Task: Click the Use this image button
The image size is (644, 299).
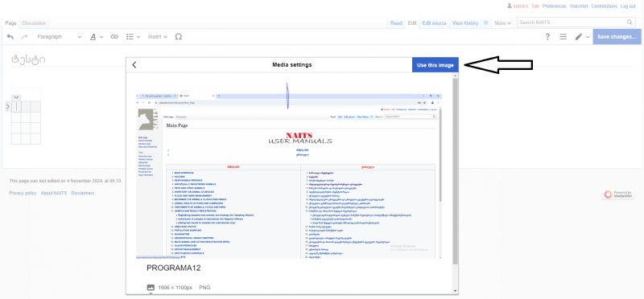Action: [435, 65]
